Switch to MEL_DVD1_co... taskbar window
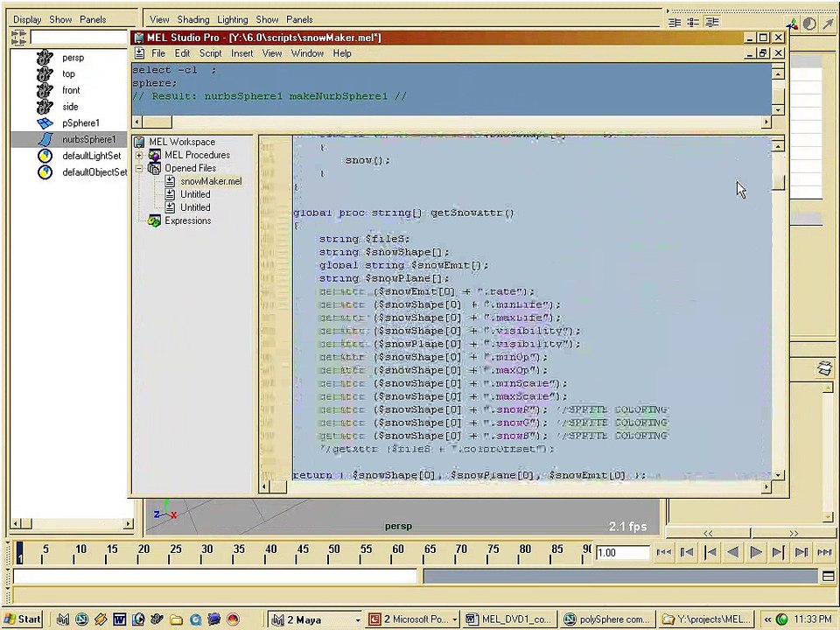The width and height of the screenshot is (840, 630). point(509,619)
